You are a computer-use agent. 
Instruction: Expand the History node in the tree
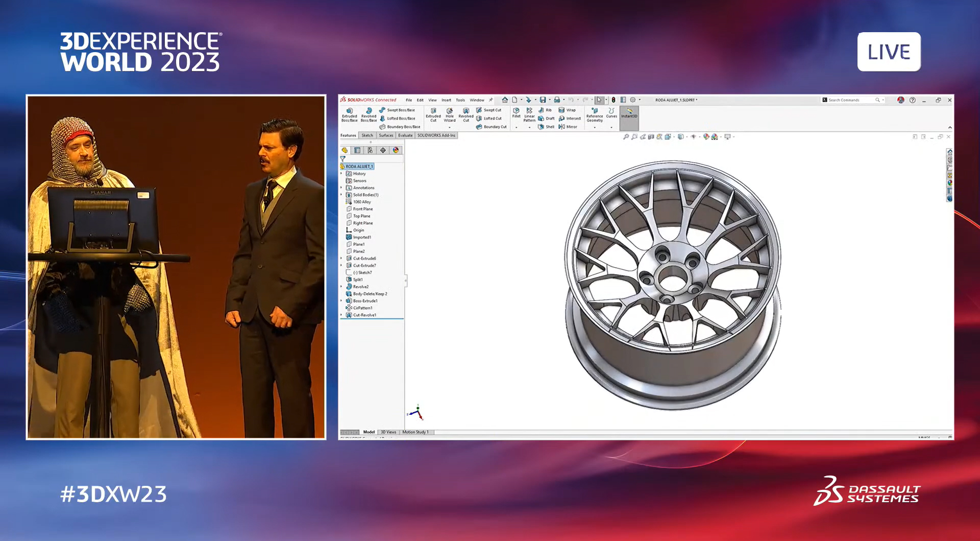tap(342, 174)
